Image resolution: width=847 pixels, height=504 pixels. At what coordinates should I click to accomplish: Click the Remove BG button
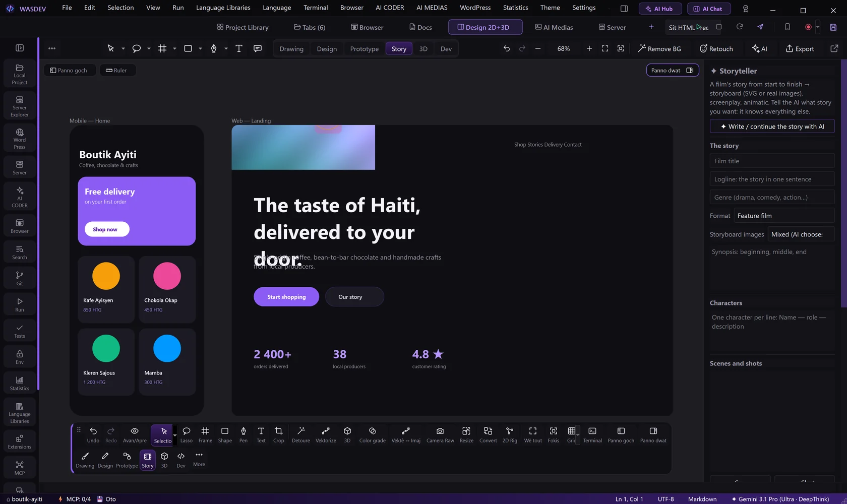click(x=659, y=48)
